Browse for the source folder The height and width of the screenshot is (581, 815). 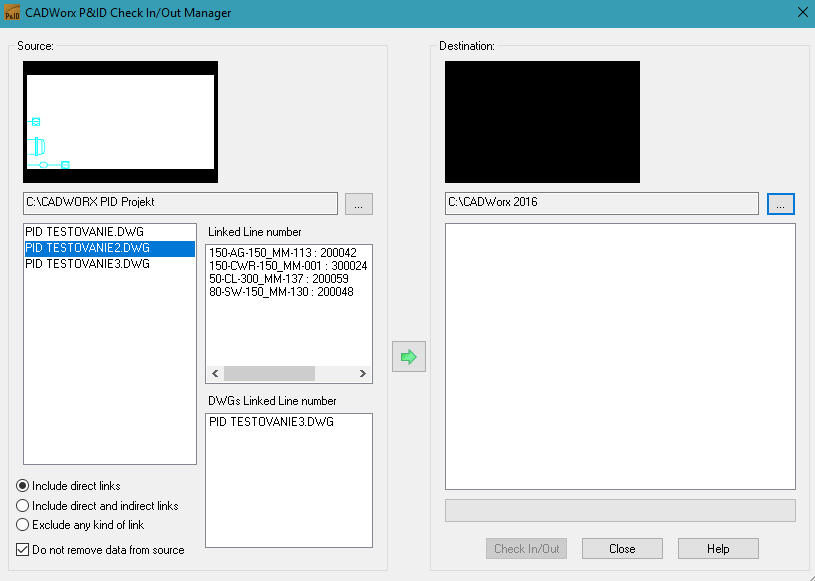(x=359, y=204)
